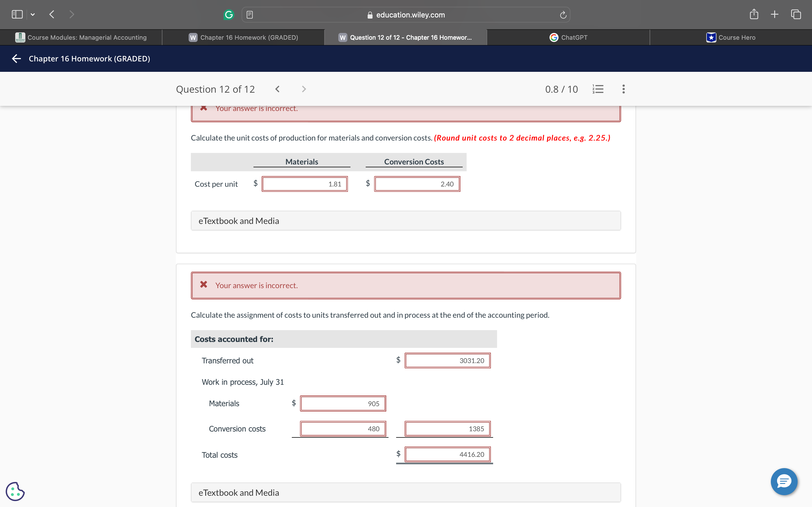Viewport: 812px width, 507px height.
Task: Go to the previous question chevron
Action: (x=277, y=89)
